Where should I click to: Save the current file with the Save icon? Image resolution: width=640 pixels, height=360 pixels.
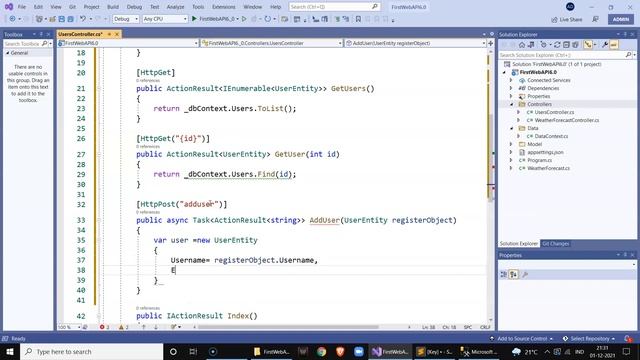pyautogui.click(x=62, y=19)
